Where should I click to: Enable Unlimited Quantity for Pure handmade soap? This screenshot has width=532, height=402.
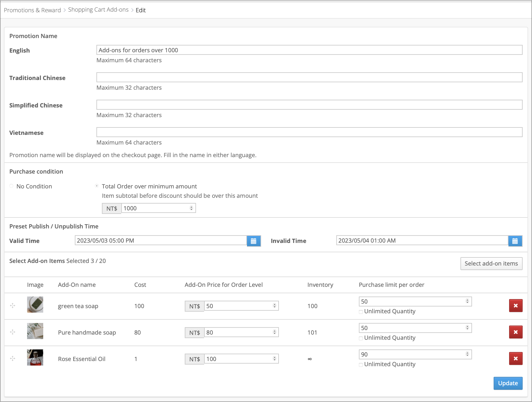click(x=361, y=338)
